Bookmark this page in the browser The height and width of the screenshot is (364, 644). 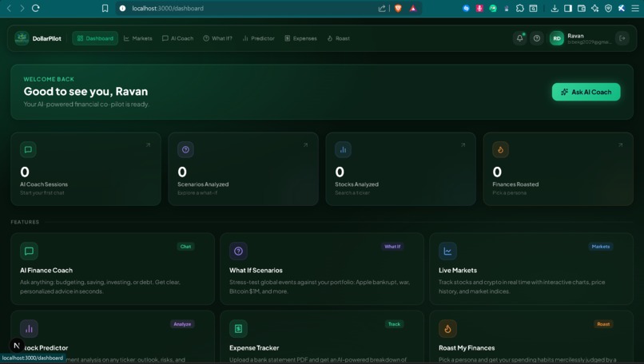tap(105, 8)
